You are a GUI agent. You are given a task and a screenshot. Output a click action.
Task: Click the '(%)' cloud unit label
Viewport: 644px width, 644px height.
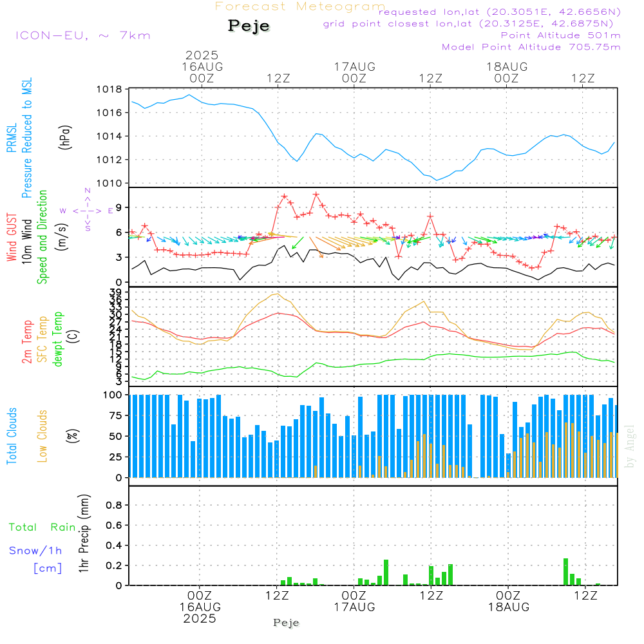click(x=72, y=436)
